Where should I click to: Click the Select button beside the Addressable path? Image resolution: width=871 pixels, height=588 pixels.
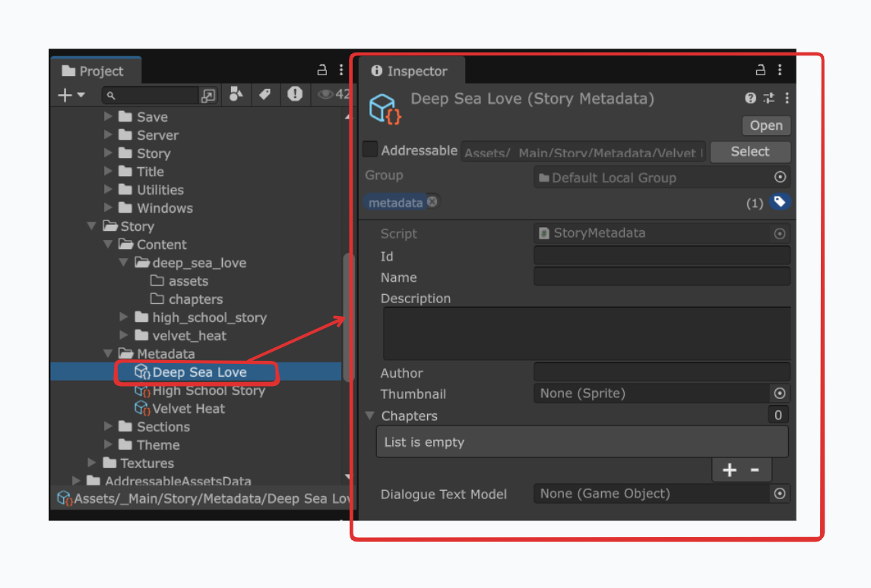click(x=750, y=151)
